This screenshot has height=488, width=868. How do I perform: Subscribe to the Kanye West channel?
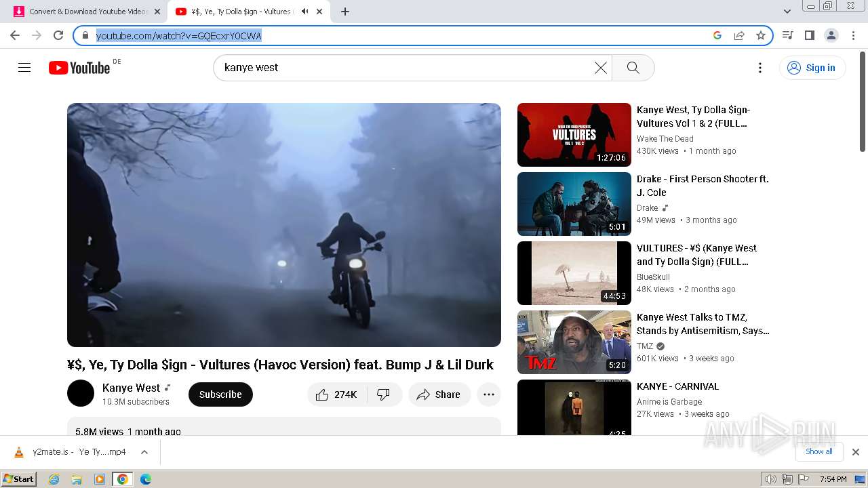(220, 394)
